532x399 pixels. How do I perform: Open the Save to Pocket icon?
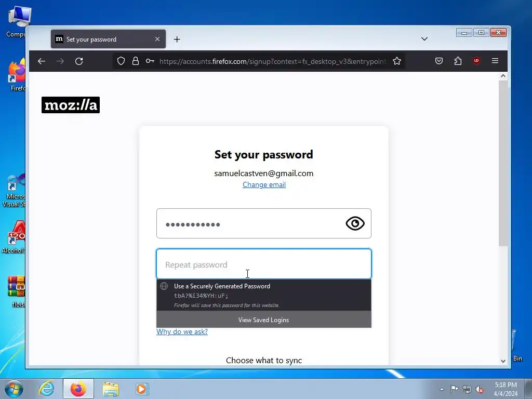[x=438, y=61]
